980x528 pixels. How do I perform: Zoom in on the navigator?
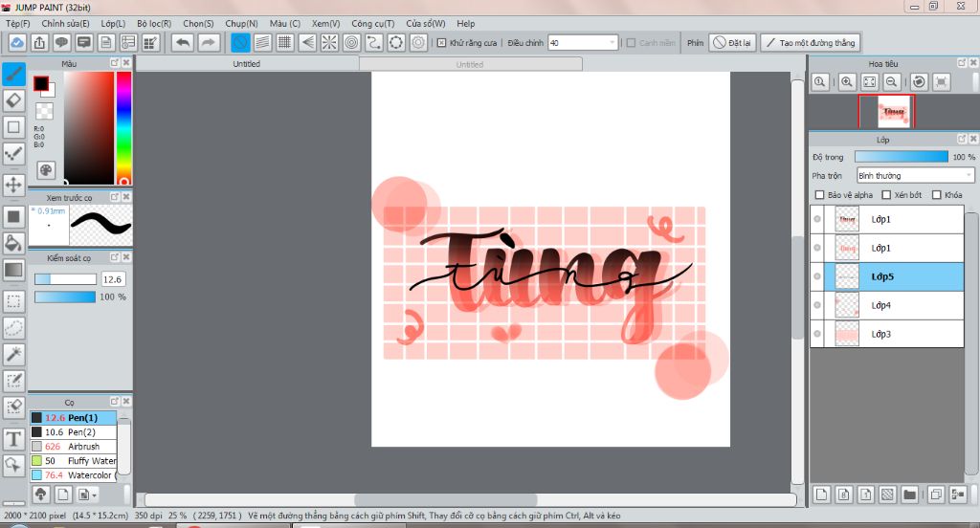(847, 82)
